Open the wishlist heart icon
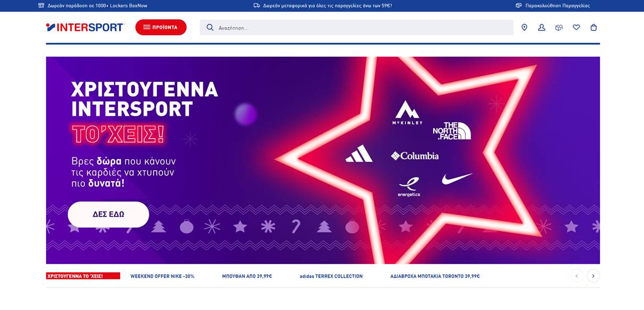This screenshot has height=310, width=644. point(576,27)
